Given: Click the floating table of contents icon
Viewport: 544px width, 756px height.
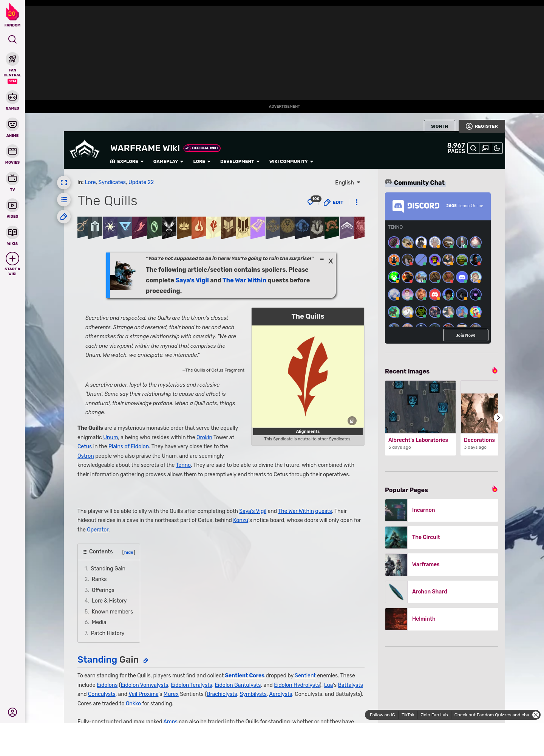Looking at the screenshot, I should 64,200.
